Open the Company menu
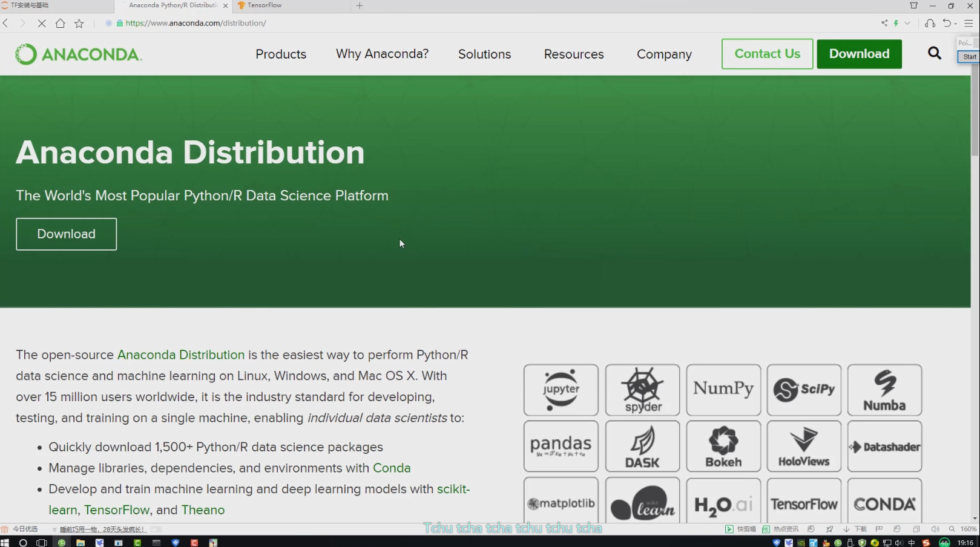This screenshot has height=547, width=980. coord(664,54)
